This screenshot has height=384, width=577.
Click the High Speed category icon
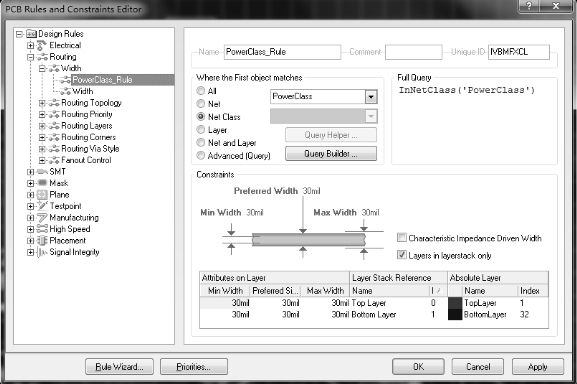[42, 229]
